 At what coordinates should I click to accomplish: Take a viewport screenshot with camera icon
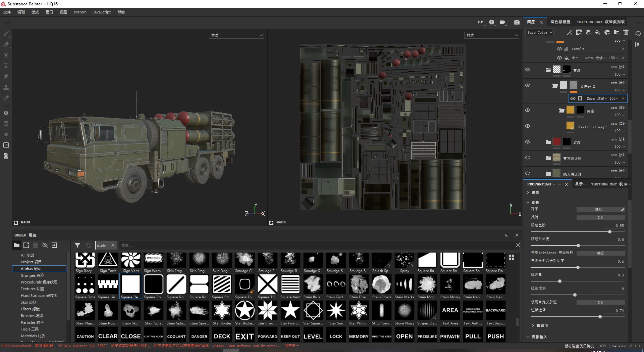(517, 22)
